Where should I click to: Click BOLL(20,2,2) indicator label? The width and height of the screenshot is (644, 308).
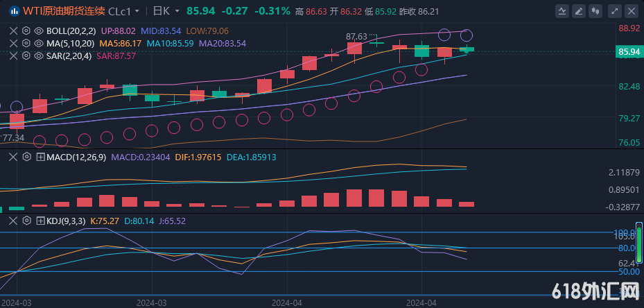pos(71,31)
